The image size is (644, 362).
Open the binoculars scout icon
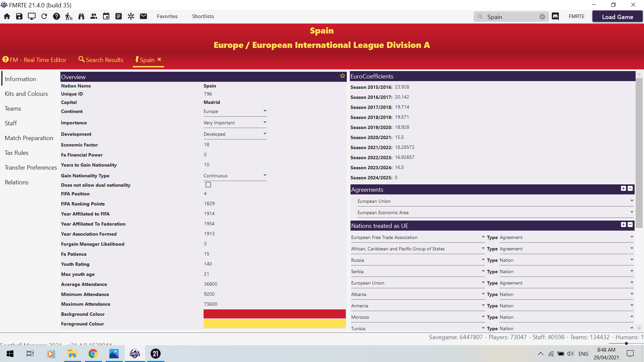(x=81, y=16)
